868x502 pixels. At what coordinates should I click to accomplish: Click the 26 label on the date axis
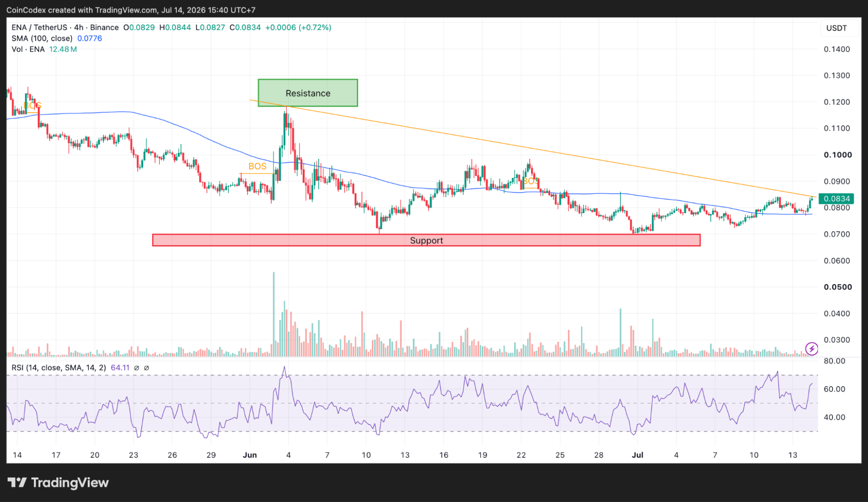tap(172, 455)
